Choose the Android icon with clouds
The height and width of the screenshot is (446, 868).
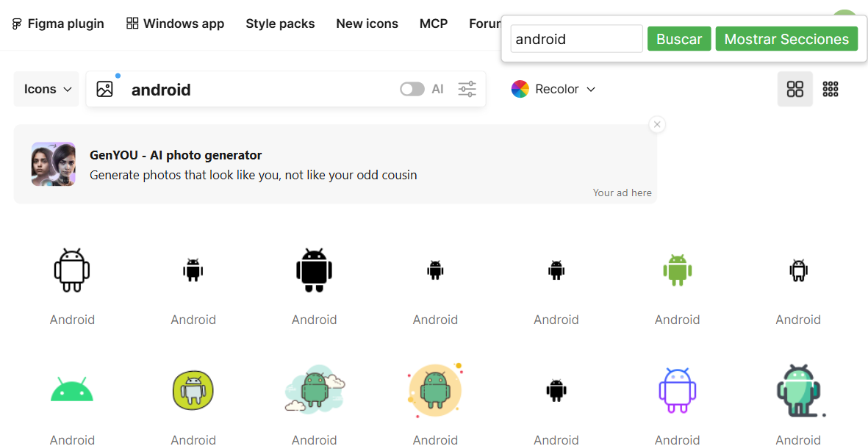(315, 390)
